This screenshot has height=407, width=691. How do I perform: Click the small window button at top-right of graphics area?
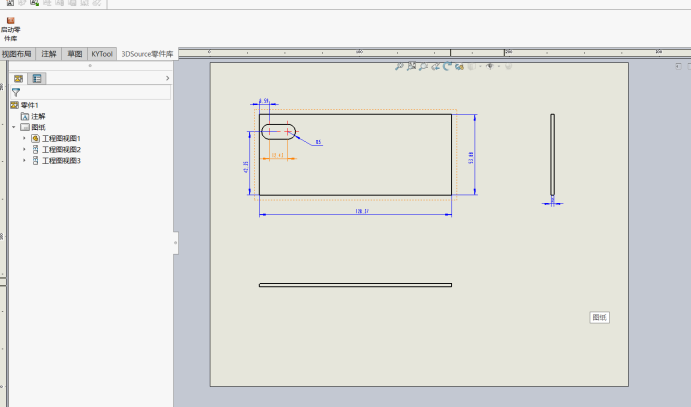[x=678, y=67]
